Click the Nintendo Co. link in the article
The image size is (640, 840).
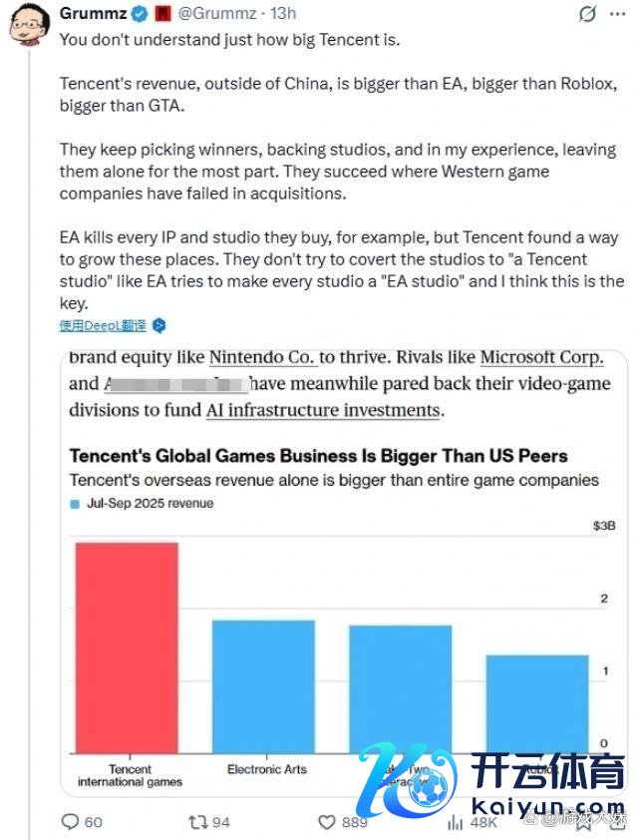(262, 358)
